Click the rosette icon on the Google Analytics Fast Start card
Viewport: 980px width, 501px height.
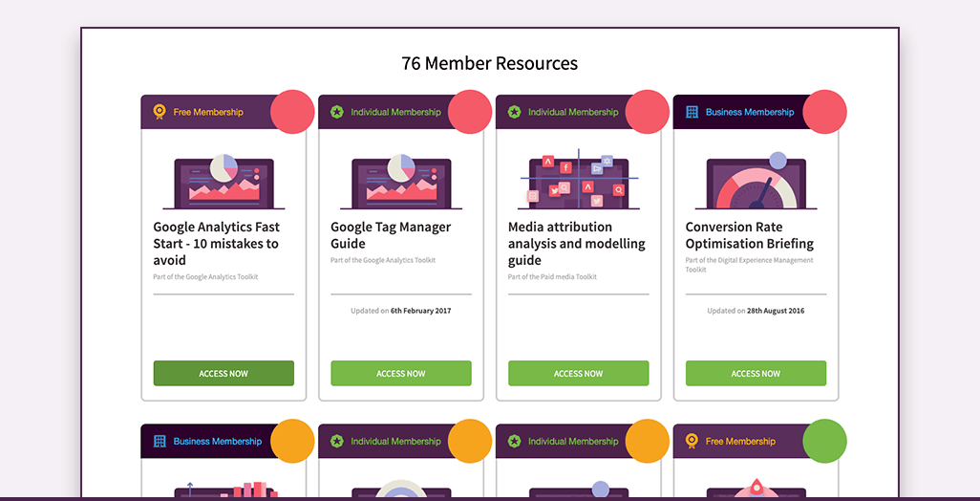coord(159,112)
